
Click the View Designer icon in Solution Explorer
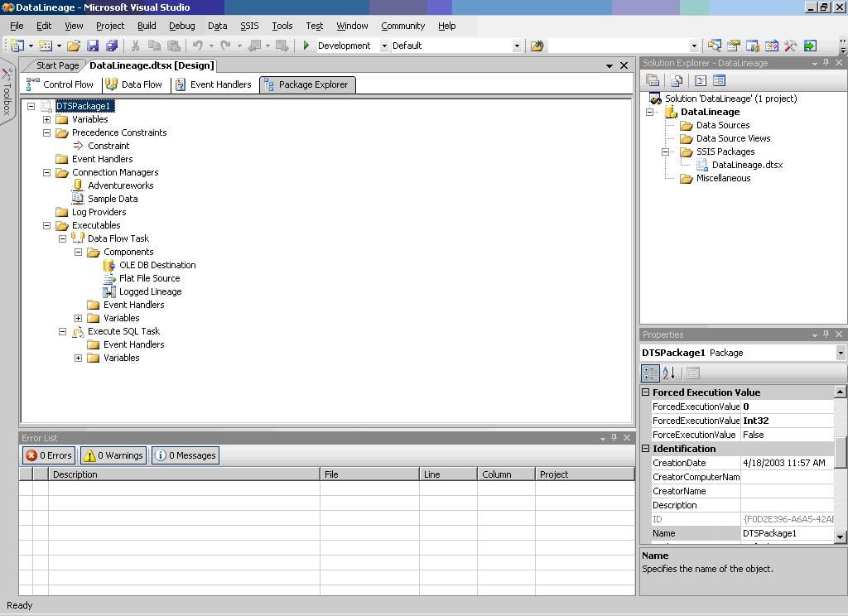[720, 80]
